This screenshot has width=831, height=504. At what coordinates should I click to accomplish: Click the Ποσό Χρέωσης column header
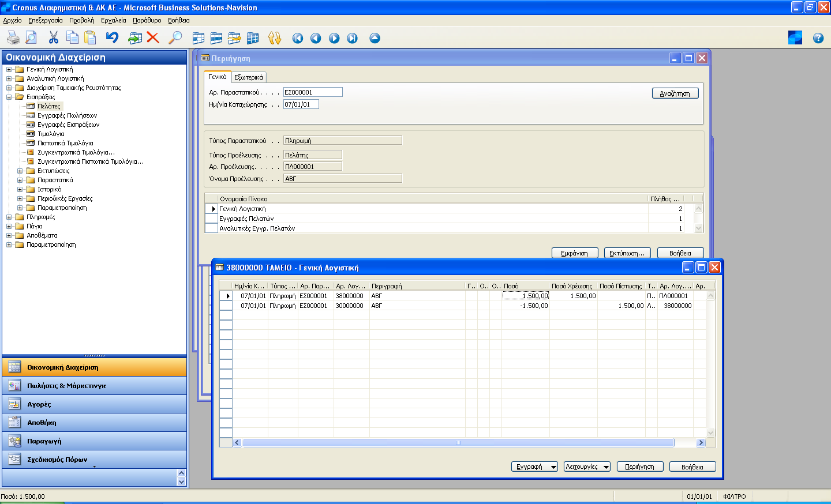coord(572,286)
